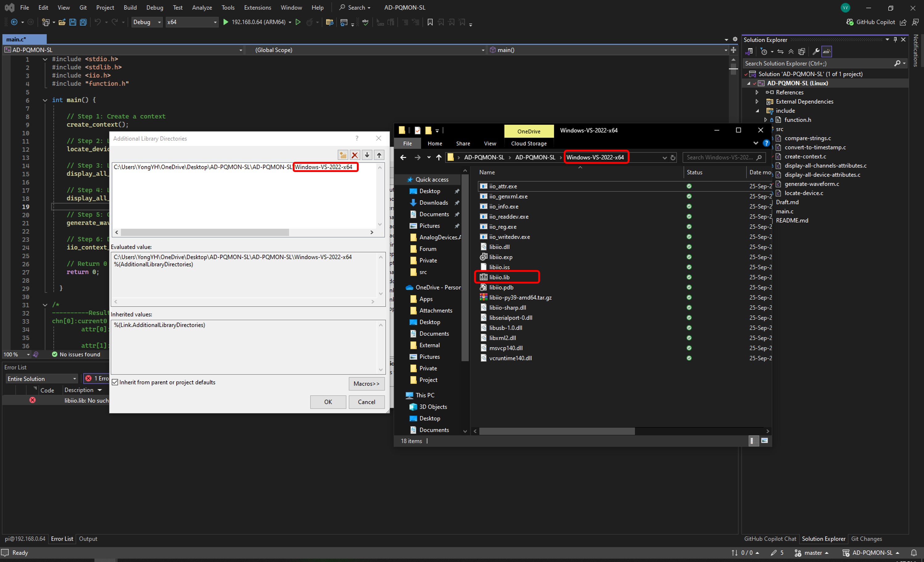Image resolution: width=924 pixels, height=562 pixels.
Task: Click OK in Additional Library Directories
Action: pos(328,402)
